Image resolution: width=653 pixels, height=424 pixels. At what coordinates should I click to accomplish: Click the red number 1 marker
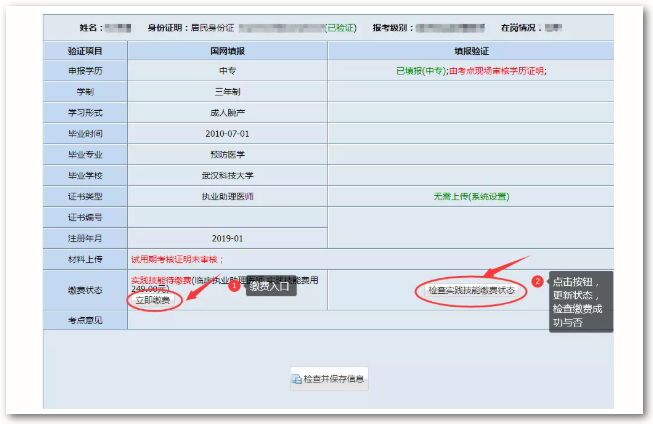coord(234,286)
